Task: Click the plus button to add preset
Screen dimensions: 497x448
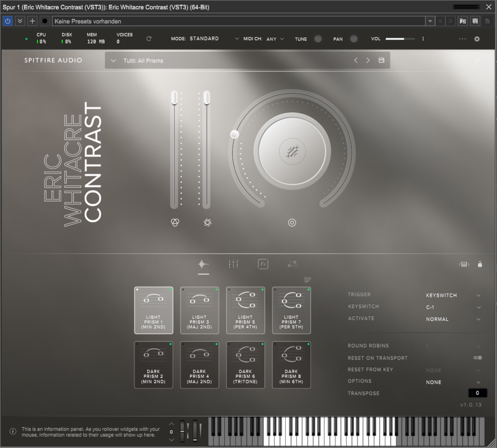Action: click(x=32, y=21)
